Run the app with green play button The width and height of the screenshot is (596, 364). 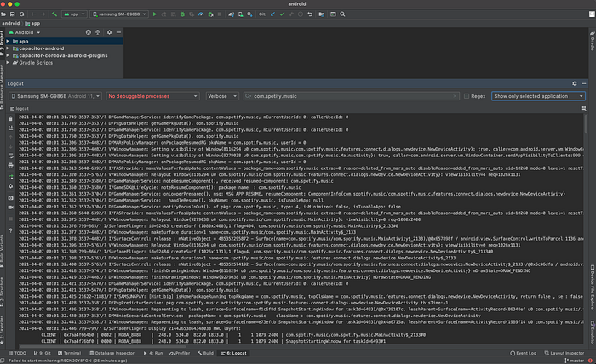155,14
